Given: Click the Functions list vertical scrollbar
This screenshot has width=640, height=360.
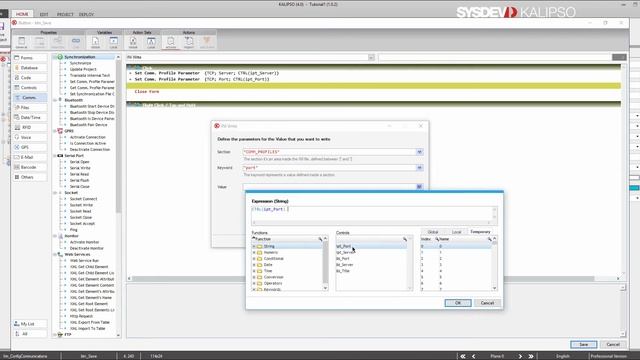Looking at the screenshot, I should click(325, 263).
